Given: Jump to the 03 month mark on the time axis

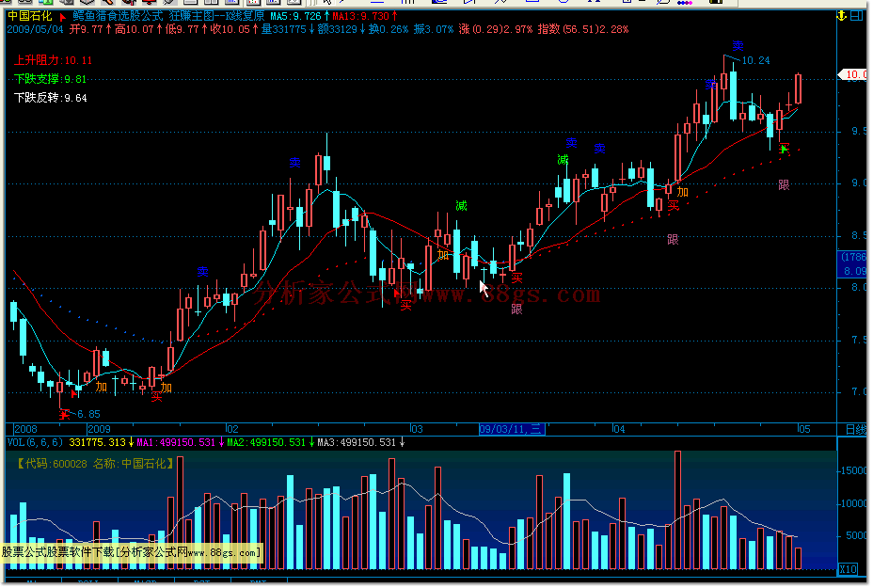Looking at the screenshot, I should [417, 429].
